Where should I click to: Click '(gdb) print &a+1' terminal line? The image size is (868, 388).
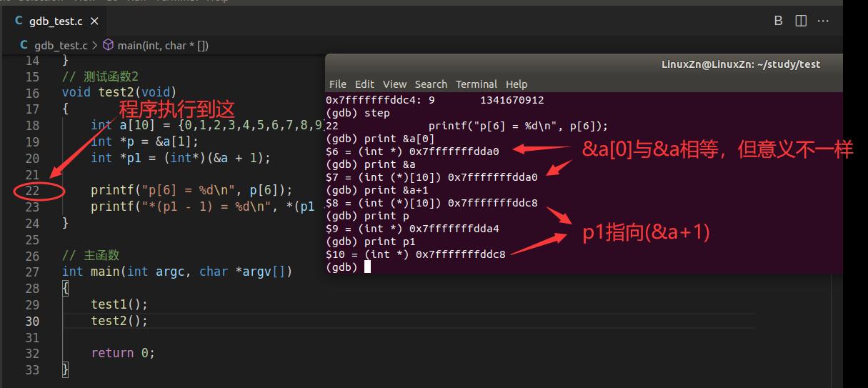tap(376, 190)
